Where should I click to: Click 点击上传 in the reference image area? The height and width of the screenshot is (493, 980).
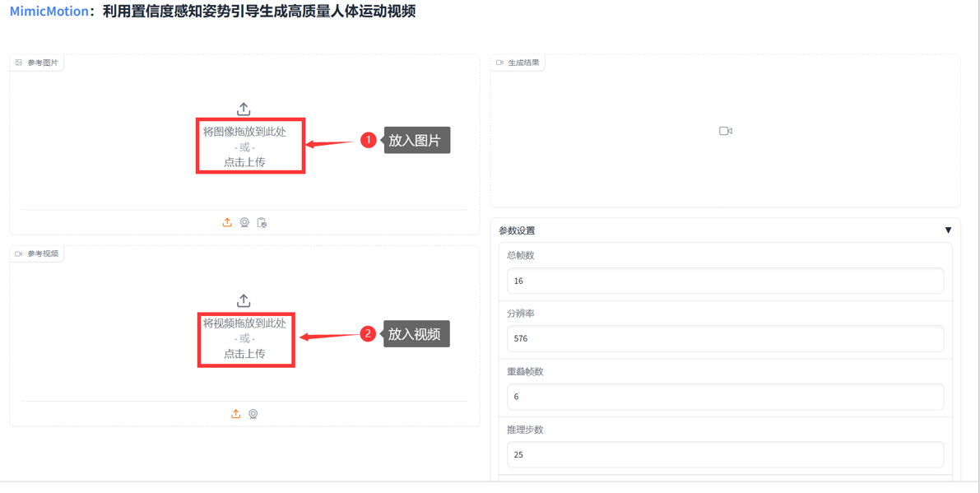244,162
